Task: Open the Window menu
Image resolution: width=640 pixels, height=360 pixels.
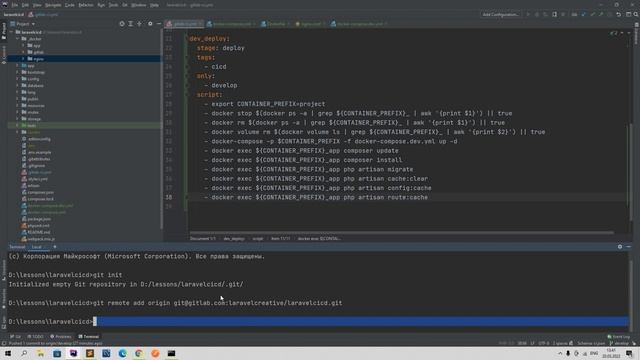Action: (139, 5)
